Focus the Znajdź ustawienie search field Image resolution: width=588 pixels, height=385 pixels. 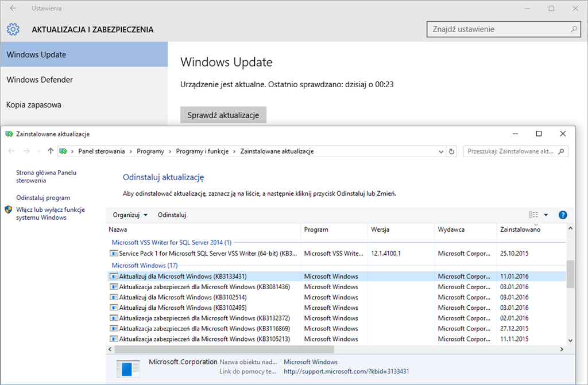(504, 29)
